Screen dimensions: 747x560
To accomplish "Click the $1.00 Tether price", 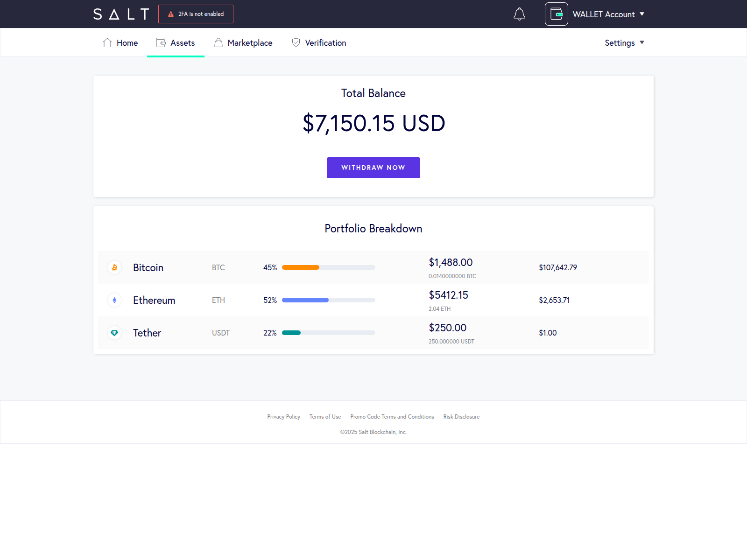I will [548, 333].
